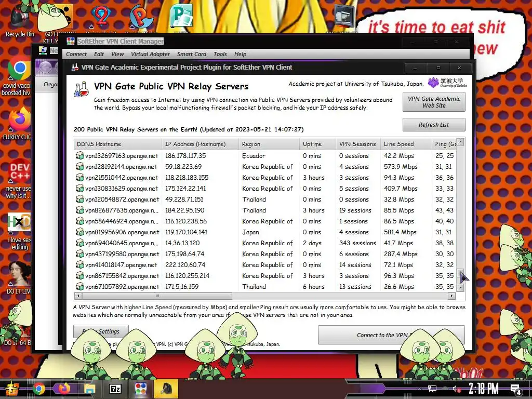Open the Connect menu
This screenshot has height=399, width=532.
tap(76, 54)
